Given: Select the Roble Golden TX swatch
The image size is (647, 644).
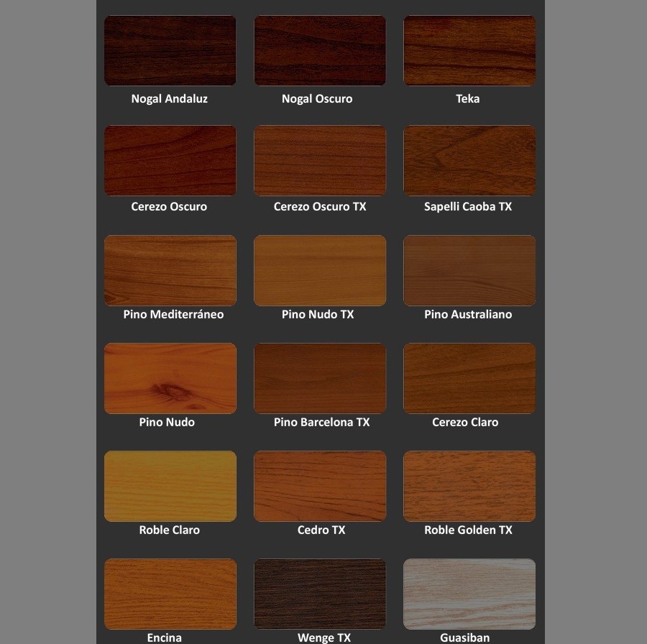Looking at the screenshot, I should 469,486.
